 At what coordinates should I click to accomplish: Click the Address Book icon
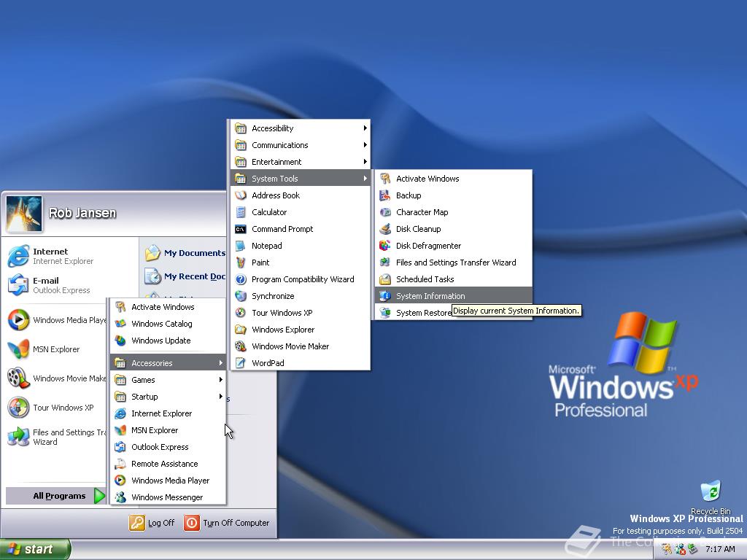pyautogui.click(x=241, y=195)
